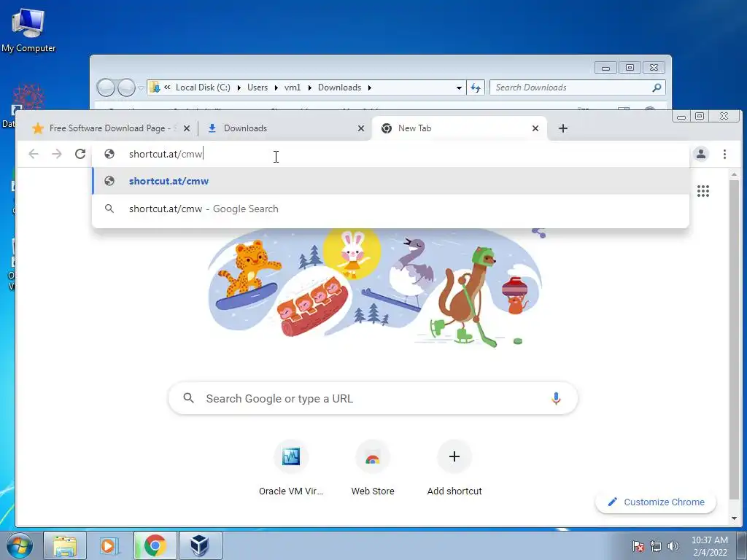Open File Explorer from taskbar

pos(65,545)
